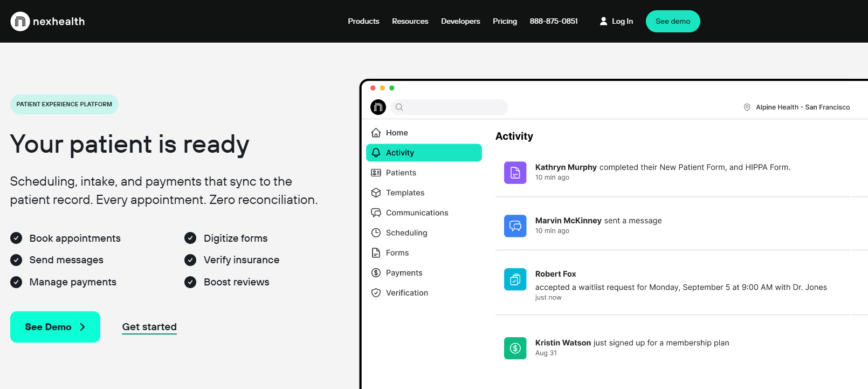
Task: Click the purple form icon for Kathryn Murphy
Action: tap(515, 173)
